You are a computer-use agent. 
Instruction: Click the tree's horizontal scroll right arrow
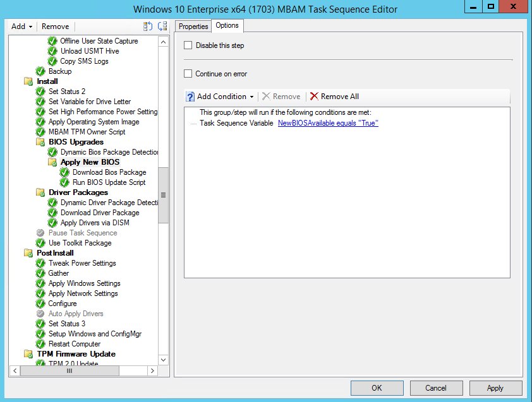[153, 371]
